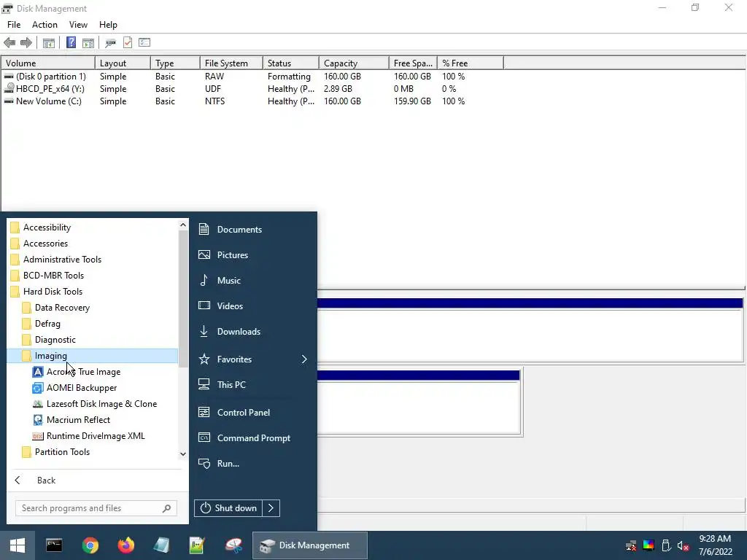This screenshot has height=560, width=747.
Task: Sort by the File System column header
Action: (231, 63)
